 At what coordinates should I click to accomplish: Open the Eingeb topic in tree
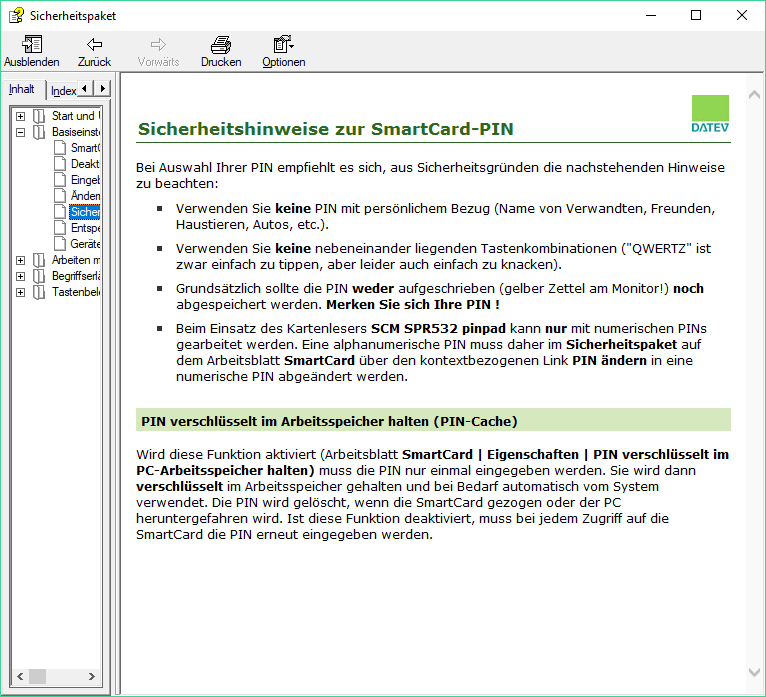[x=85, y=180]
